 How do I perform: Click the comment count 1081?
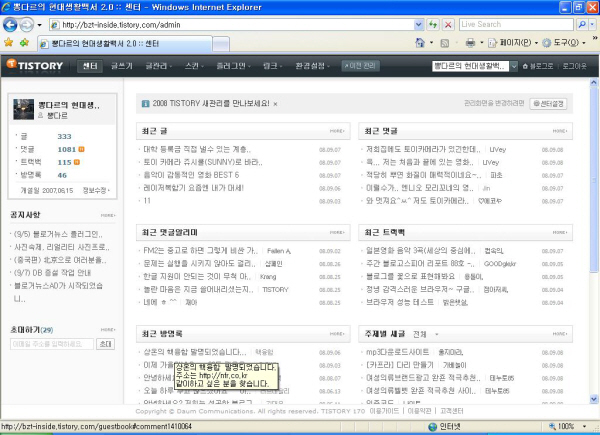click(x=67, y=150)
